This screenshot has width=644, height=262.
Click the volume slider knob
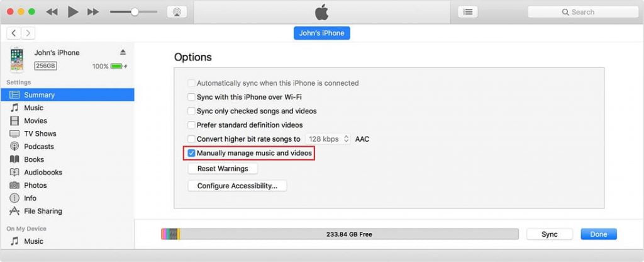tap(135, 12)
